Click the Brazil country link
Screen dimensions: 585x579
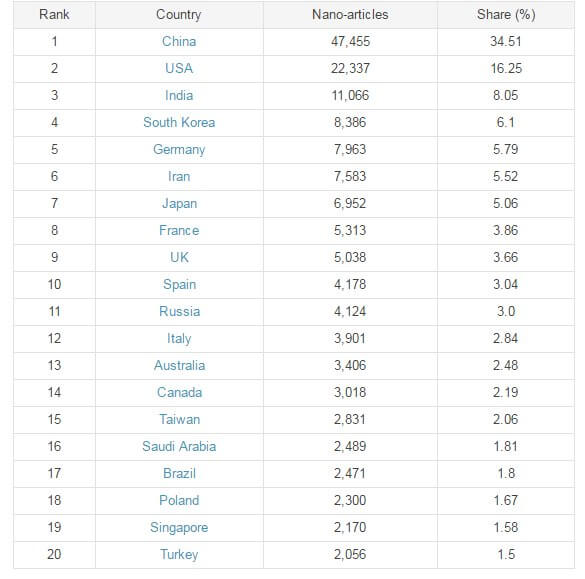point(179,474)
